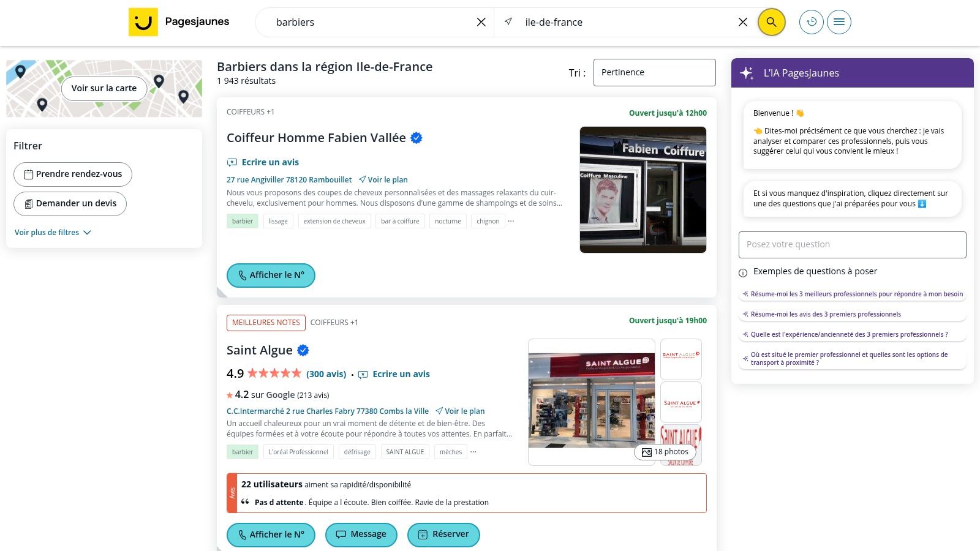Show phone number for Saint Algue

(271, 535)
